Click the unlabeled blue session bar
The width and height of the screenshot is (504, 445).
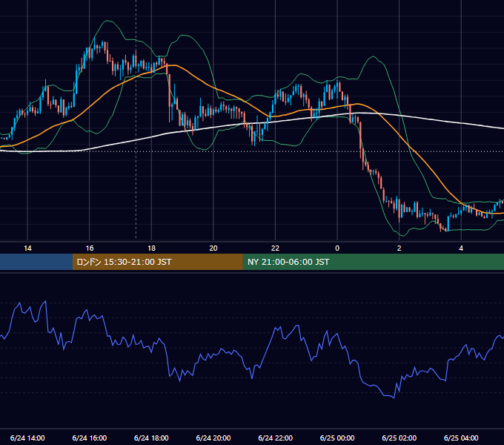click(36, 262)
